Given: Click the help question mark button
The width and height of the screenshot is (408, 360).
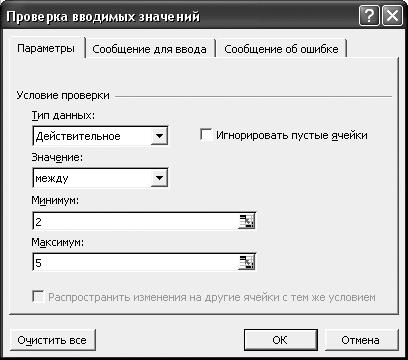Looking at the screenshot, I should [x=369, y=16].
